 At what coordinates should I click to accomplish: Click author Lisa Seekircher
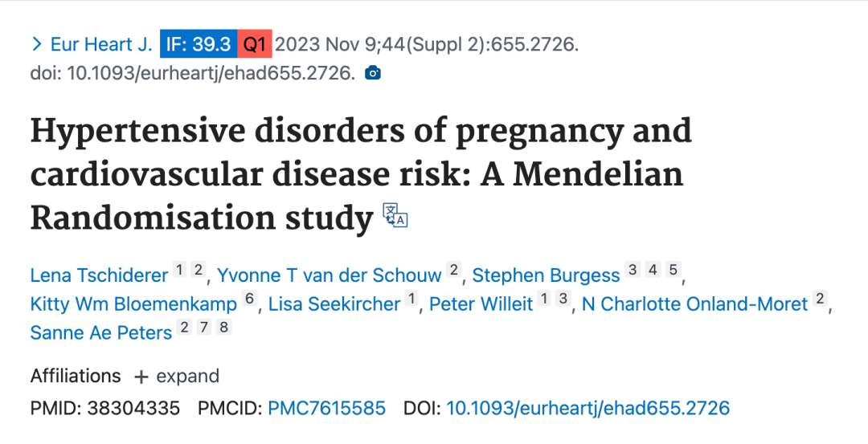click(x=334, y=304)
